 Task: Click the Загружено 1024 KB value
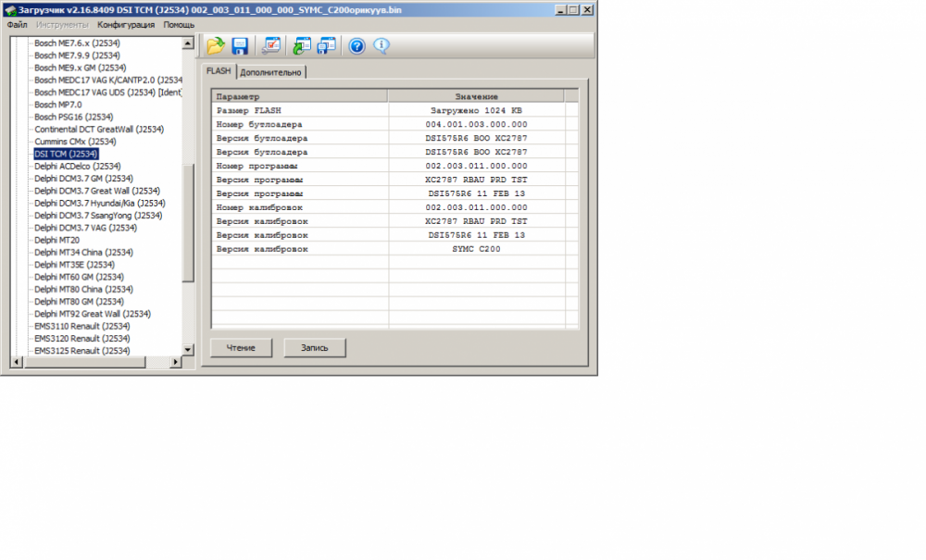pos(476,110)
